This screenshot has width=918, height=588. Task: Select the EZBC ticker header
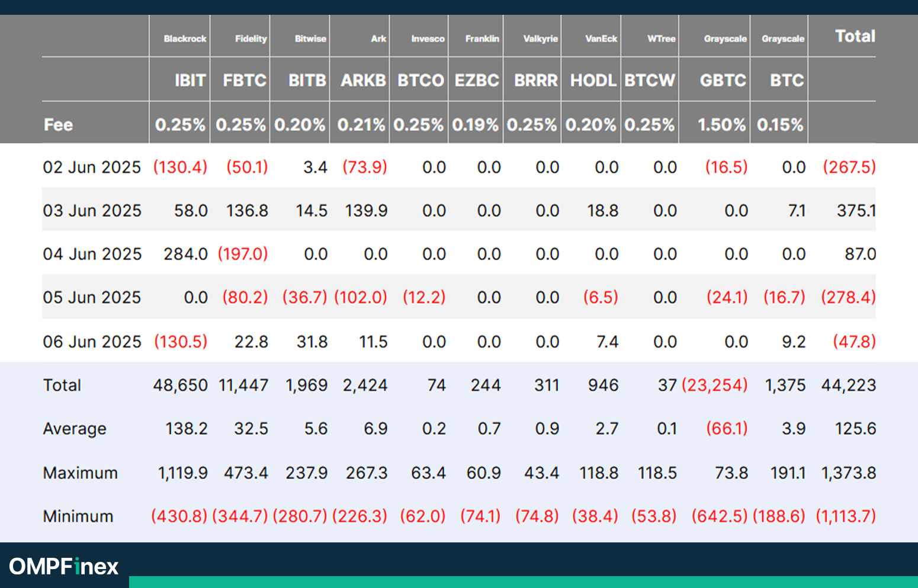coord(477,81)
